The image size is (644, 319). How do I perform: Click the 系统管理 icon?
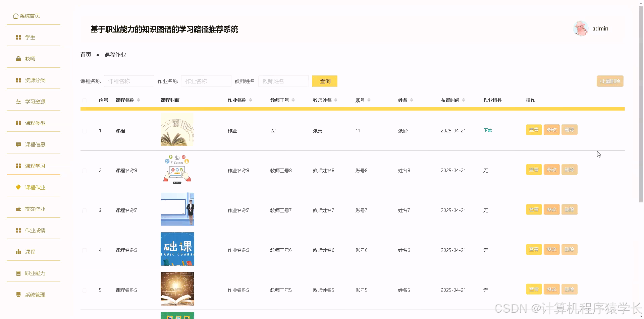click(x=18, y=295)
